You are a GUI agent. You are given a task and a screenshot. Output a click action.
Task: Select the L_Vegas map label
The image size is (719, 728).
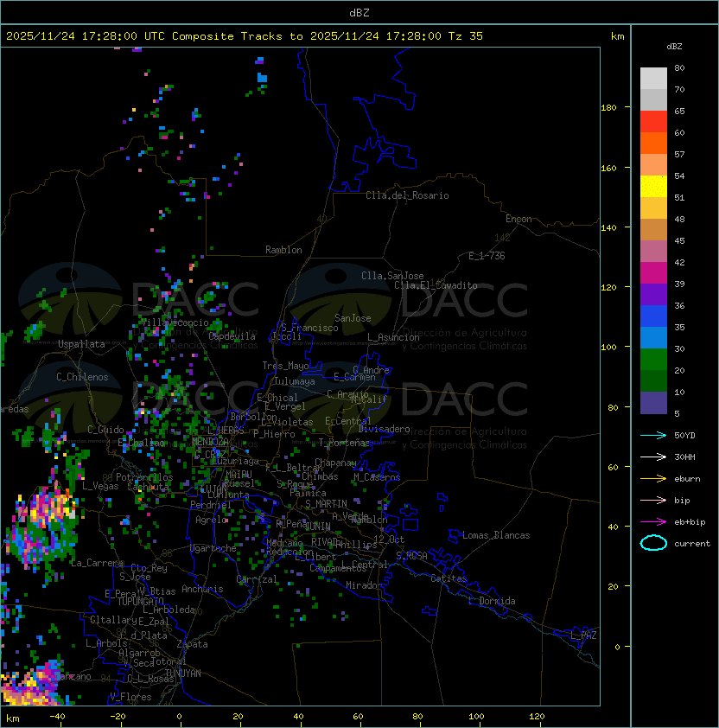[x=100, y=486]
